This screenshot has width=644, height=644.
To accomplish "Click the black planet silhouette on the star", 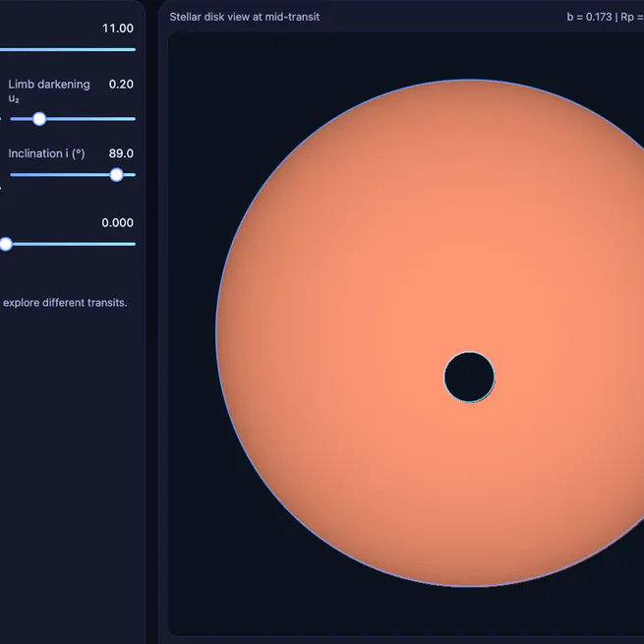I will coord(469,377).
